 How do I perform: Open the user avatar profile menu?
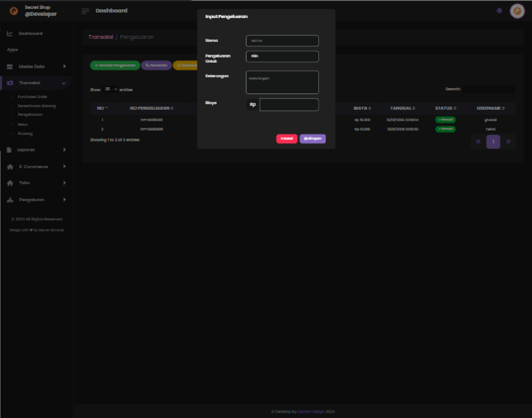click(517, 11)
